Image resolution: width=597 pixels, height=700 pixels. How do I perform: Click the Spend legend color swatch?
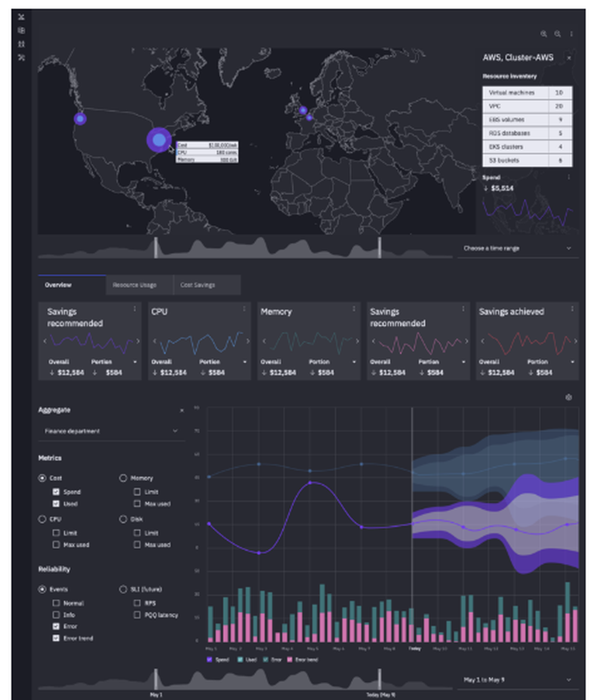point(210,659)
